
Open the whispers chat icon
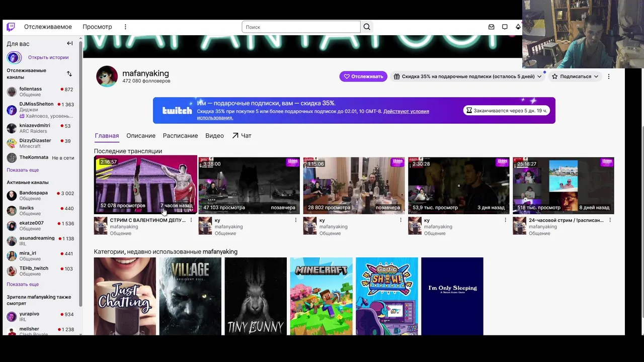(505, 27)
